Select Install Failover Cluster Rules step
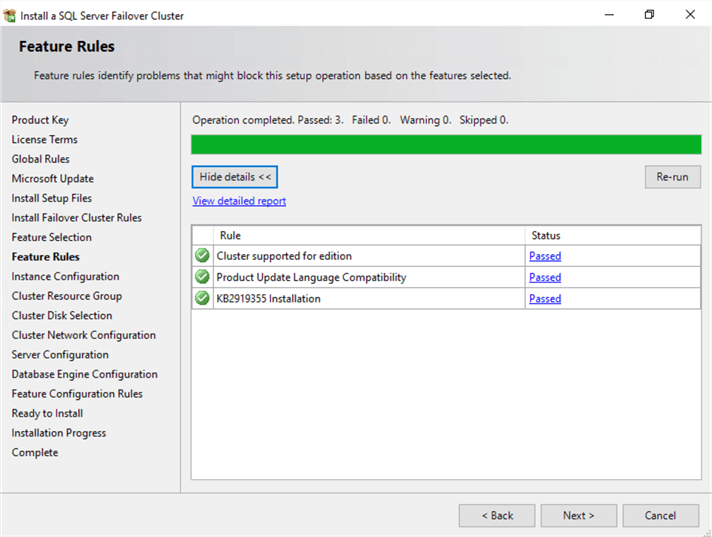 click(x=76, y=217)
